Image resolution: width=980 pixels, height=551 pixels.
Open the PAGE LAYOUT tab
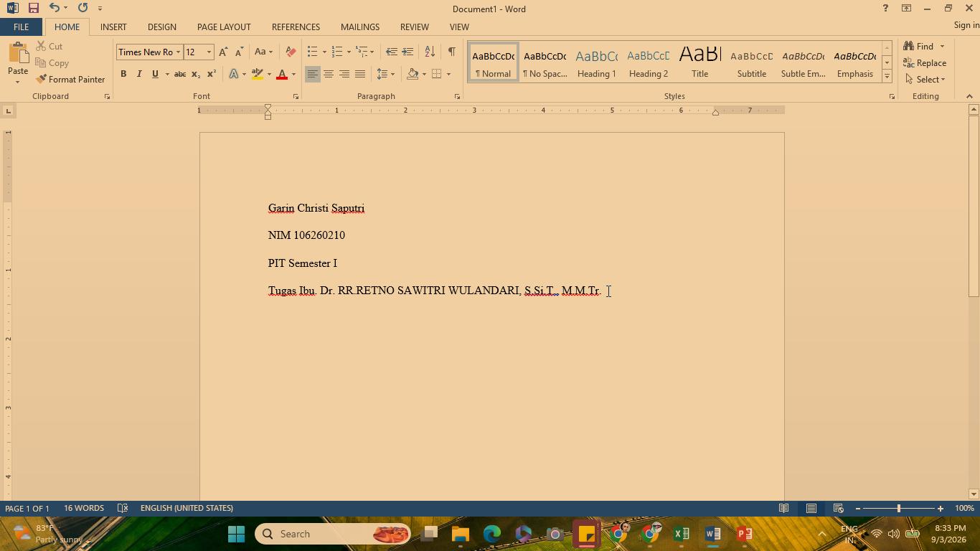tap(224, 27)
